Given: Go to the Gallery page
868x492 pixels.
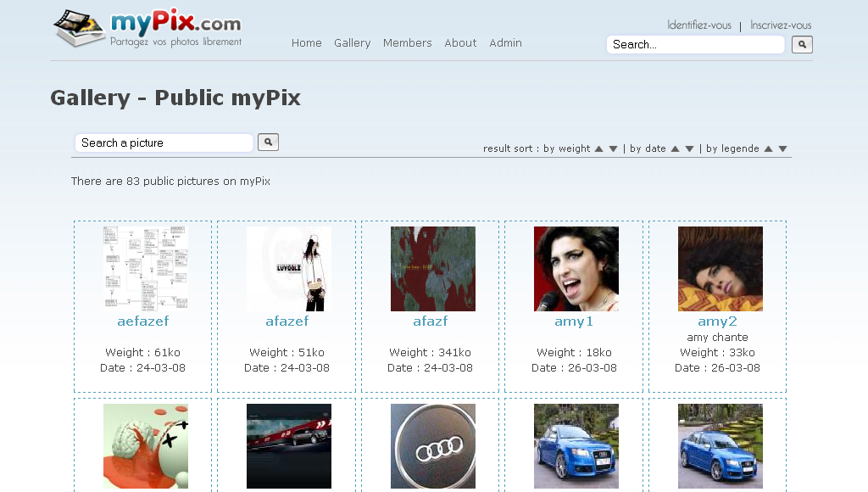Looking at the screenshot, I should (352, 42).
